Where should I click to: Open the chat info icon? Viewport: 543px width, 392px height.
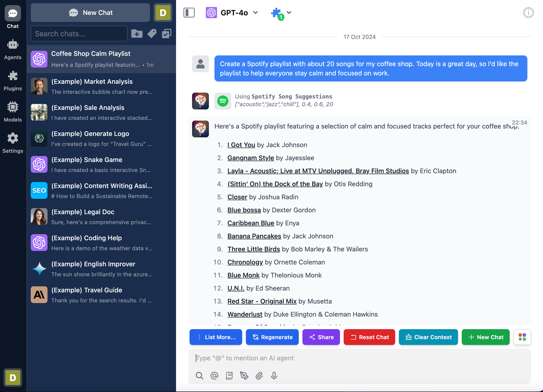[528, 12]
